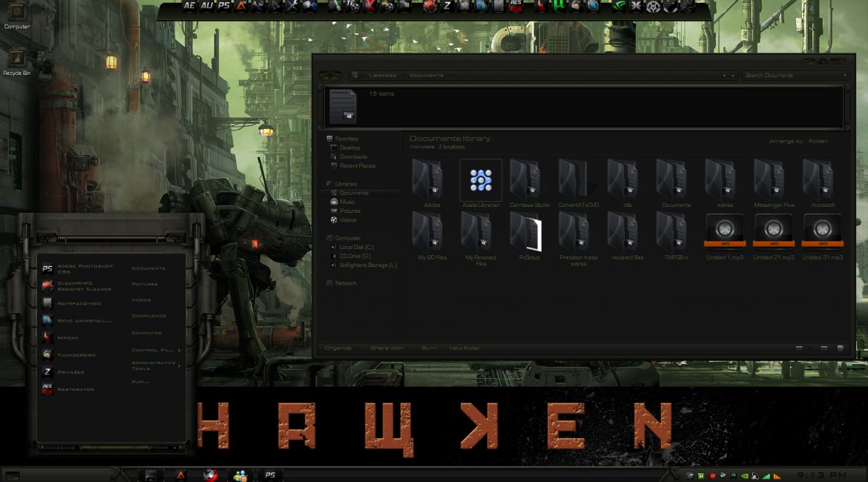Click Downloads in the Start menu right column
Screen dimensions: 868x482
pyautogui.click(x=149, y=316)
